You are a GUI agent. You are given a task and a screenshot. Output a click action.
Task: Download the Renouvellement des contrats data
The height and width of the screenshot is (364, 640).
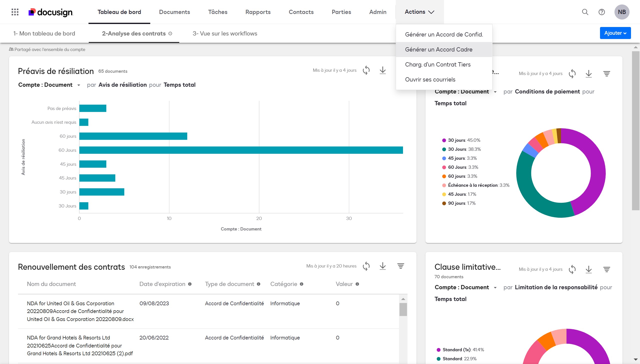[x=383, y=266]
